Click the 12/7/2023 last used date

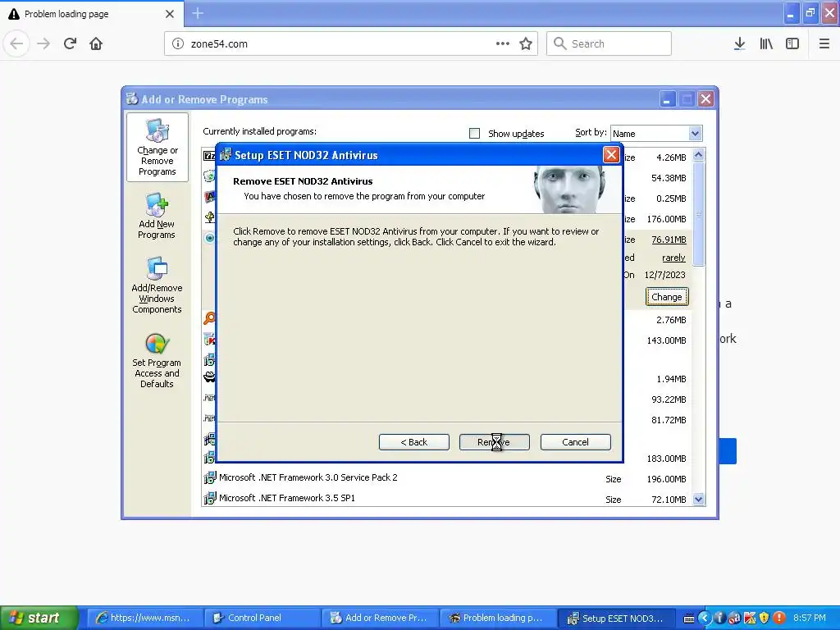(664, 275)
